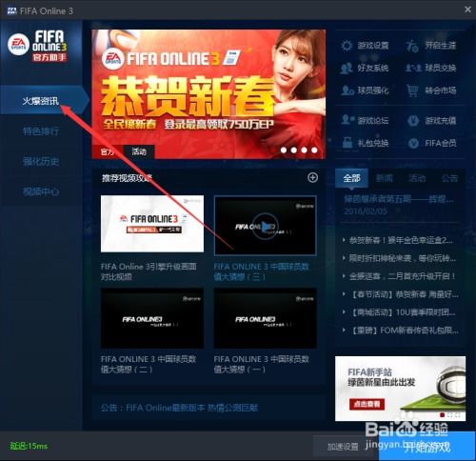Switch to the 活动 banner tab
476x461 pixels.
click(139, 151)
